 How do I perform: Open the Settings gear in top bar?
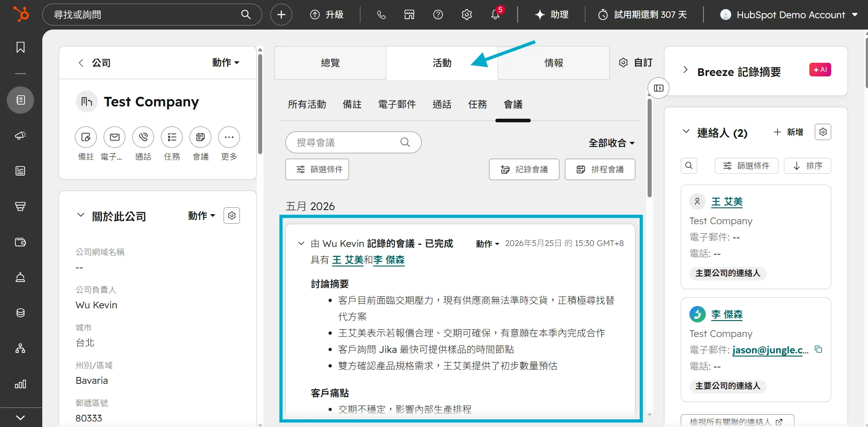(x=467, y=15)
